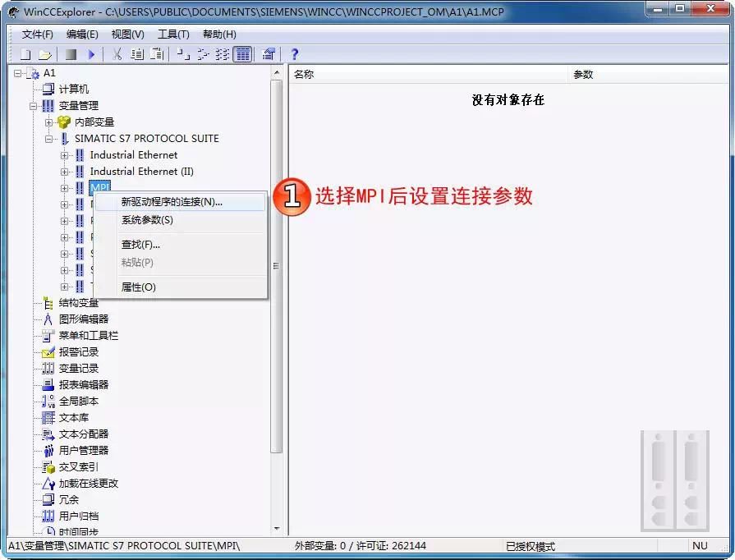735x560 pixels.
Task: Click the WinCCExplorer title bar app icon
Action: 14,11
